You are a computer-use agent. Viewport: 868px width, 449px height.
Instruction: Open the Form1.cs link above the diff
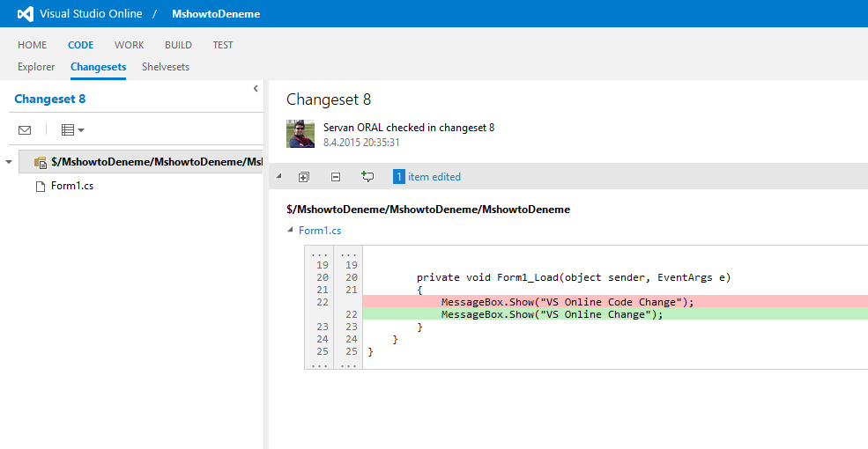[x=320, y=231]
